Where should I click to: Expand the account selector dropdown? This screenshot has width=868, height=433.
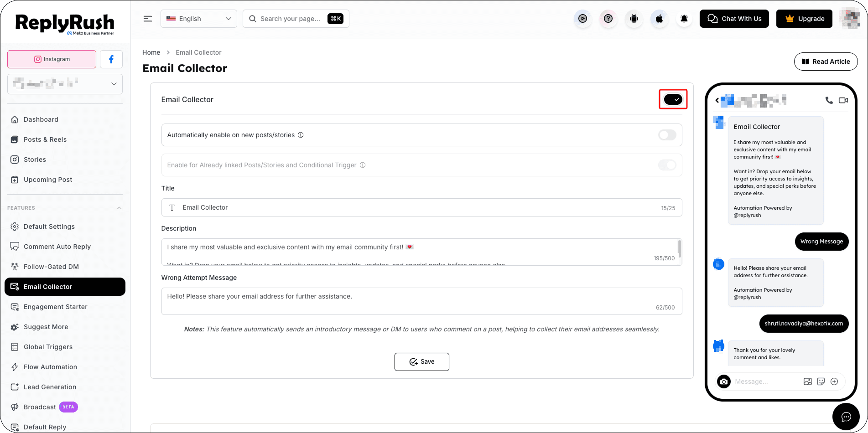[x=65, y=84]
